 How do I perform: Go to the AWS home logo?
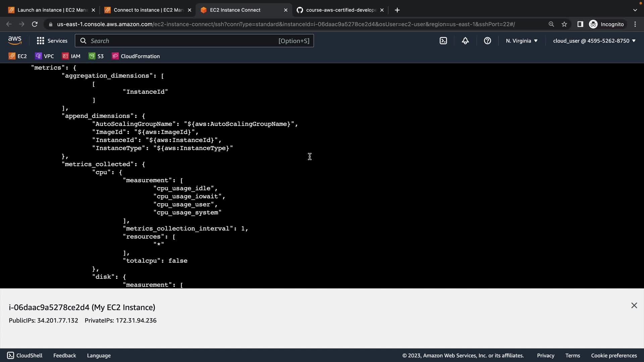pos(15,41)
